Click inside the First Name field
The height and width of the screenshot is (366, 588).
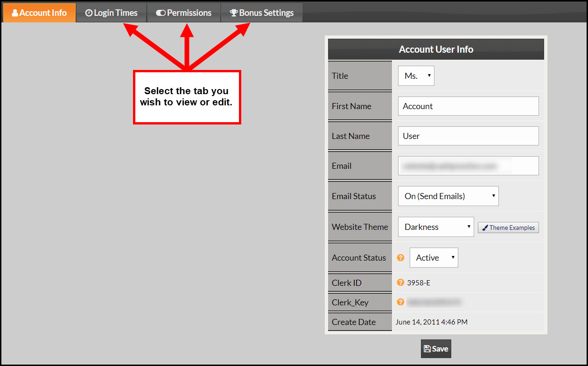[468, 106]
